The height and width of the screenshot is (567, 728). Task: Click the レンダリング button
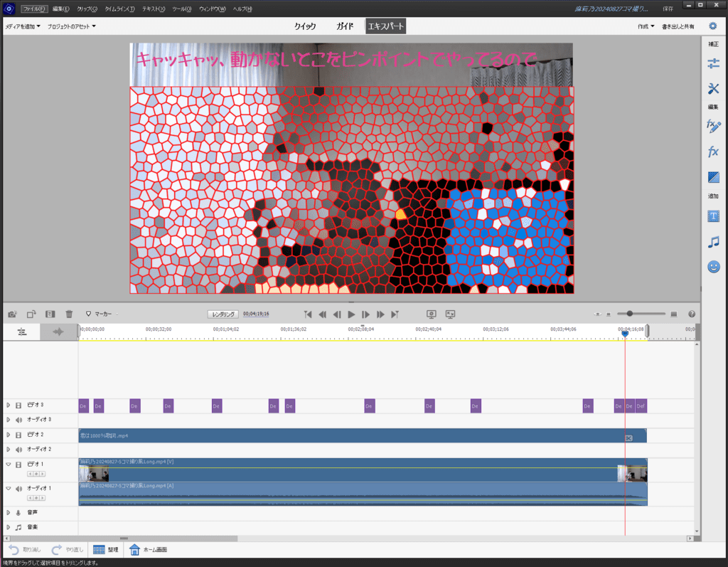(x=223, y=314)
